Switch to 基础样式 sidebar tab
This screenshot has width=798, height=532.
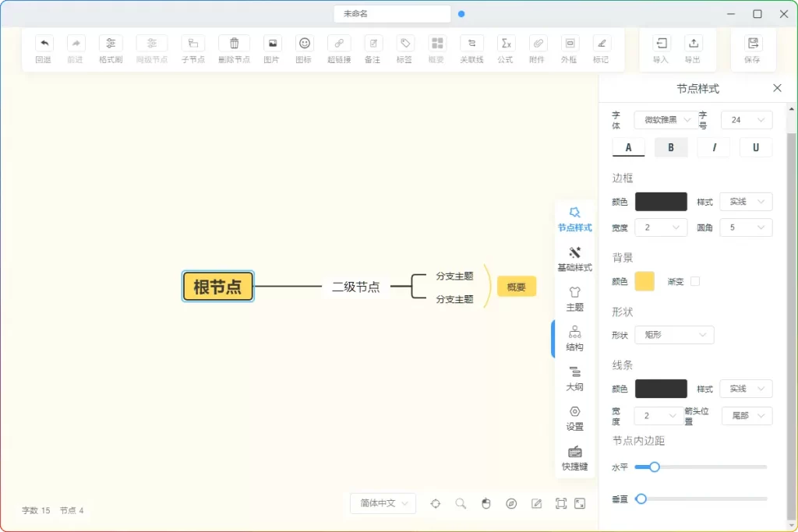click(x=574, y=259)
